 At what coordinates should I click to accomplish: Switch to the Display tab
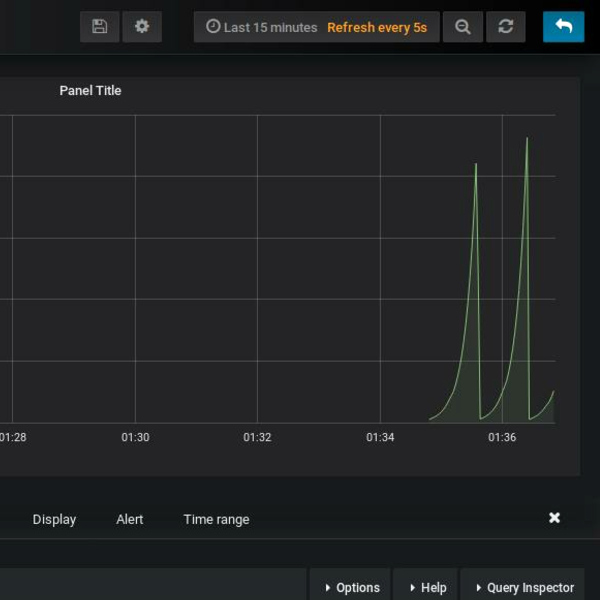point(54,519)
